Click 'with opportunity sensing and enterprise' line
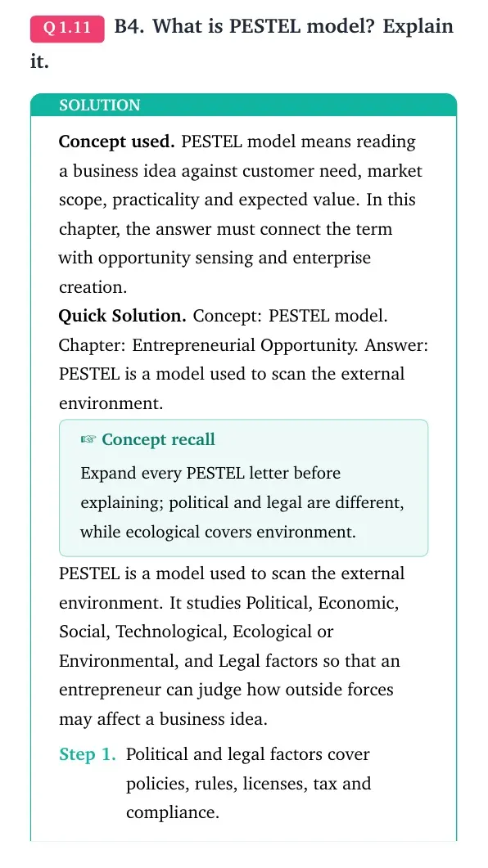 point(215,258)
